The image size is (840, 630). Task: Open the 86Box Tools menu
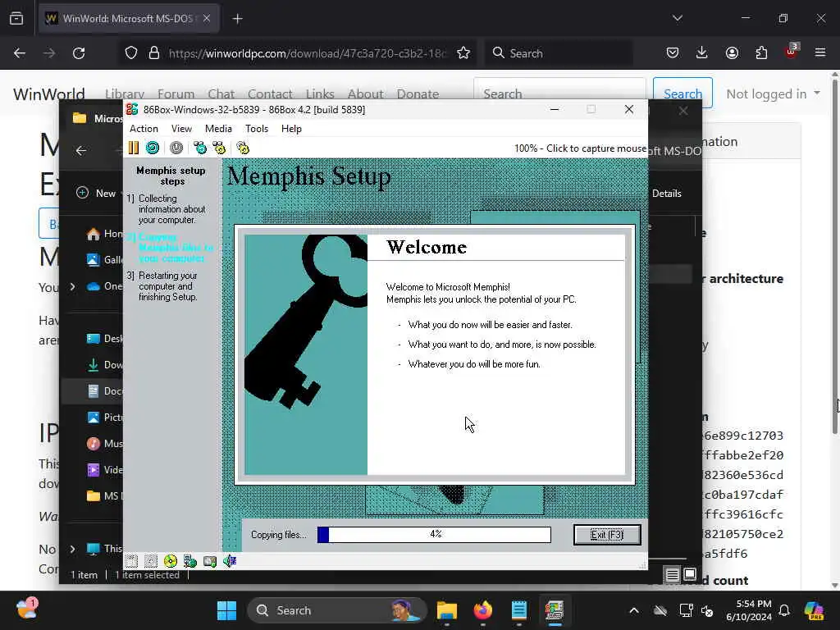257,129
